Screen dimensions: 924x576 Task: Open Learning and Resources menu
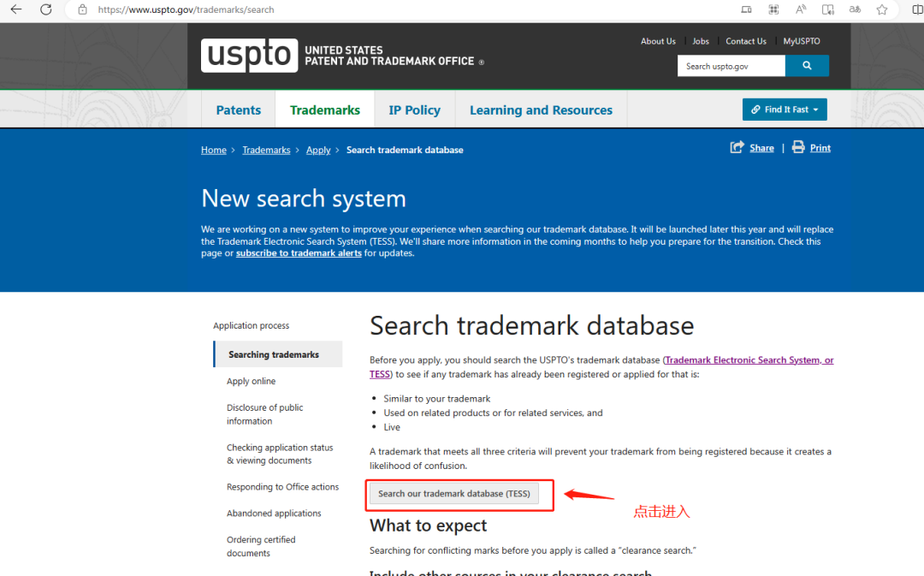(x=541, y=110)
